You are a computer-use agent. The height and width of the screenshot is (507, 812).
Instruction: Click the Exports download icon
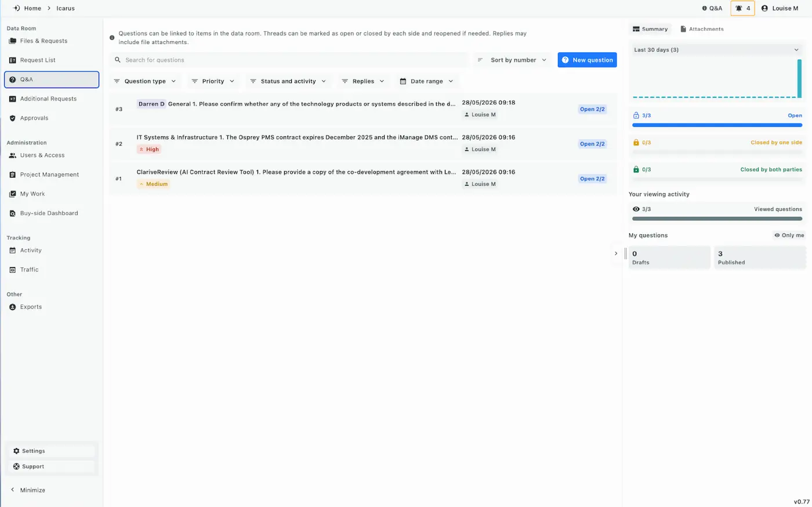pyautogui.click(x=13, y=307)
